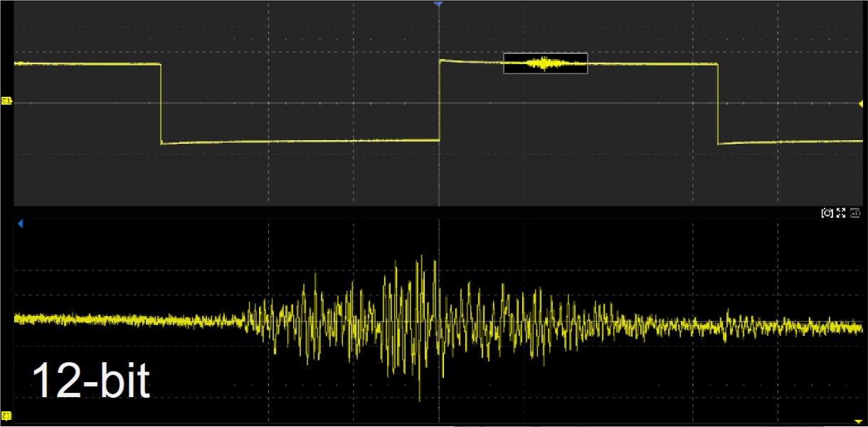This screenshot has width=868, height=427.
Task: Click the camera snapshot icon above zoom pane
Action: coord(827,213)
